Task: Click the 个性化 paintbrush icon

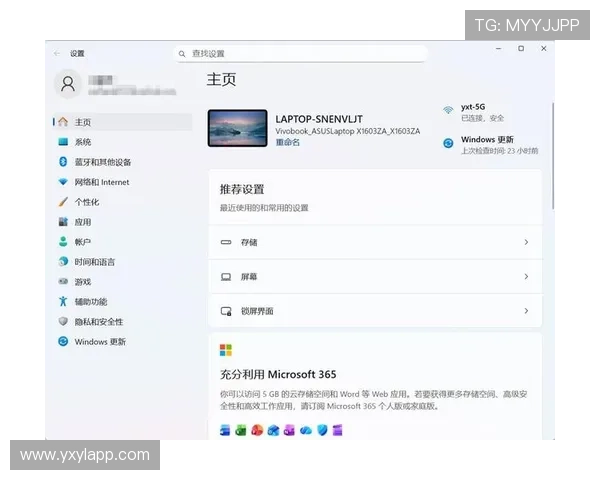Action: tap(63, 202)
